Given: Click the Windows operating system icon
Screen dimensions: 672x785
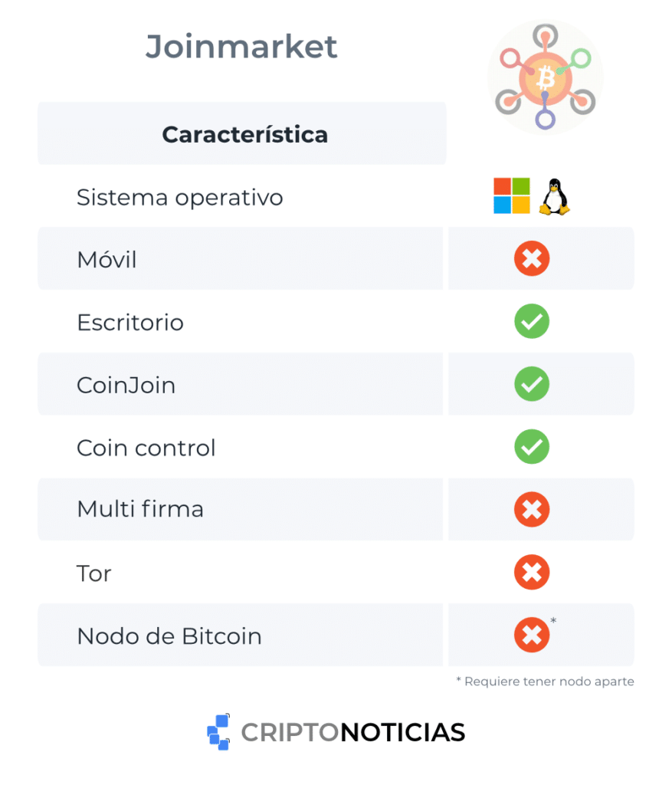Looking at the screenshot, I should (x=511, y=196).
